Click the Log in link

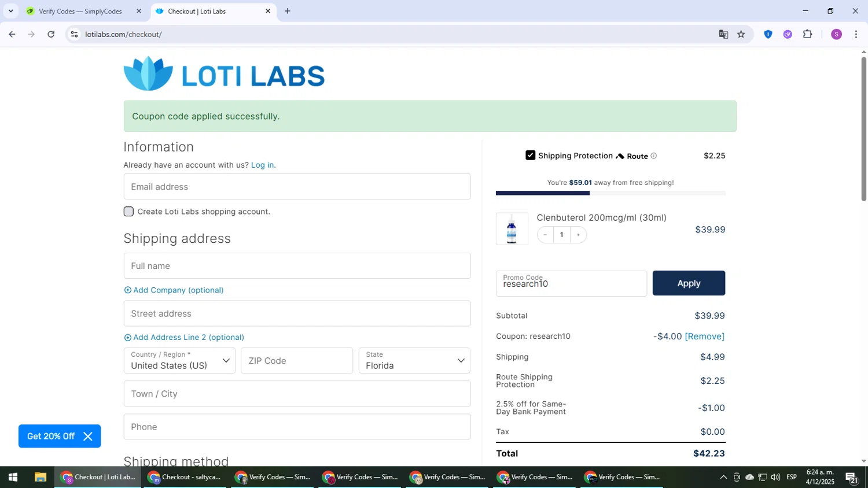[x=263, y=165]
